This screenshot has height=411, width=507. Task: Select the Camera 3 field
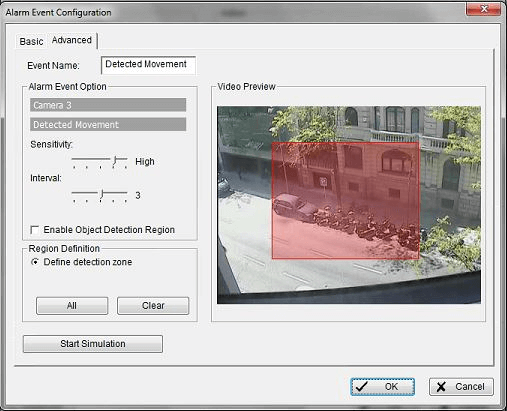coord(108,105)
